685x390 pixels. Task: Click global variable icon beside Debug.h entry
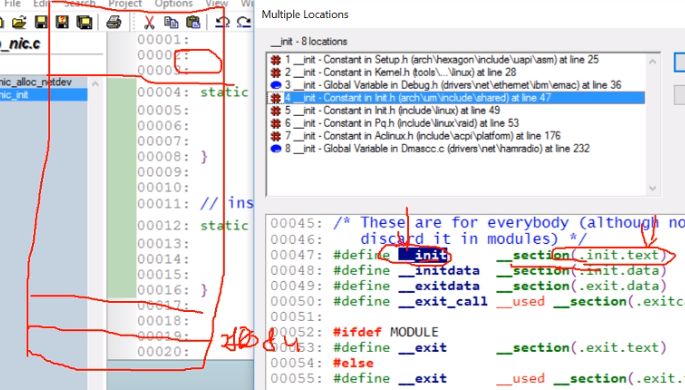coord(276,85)
